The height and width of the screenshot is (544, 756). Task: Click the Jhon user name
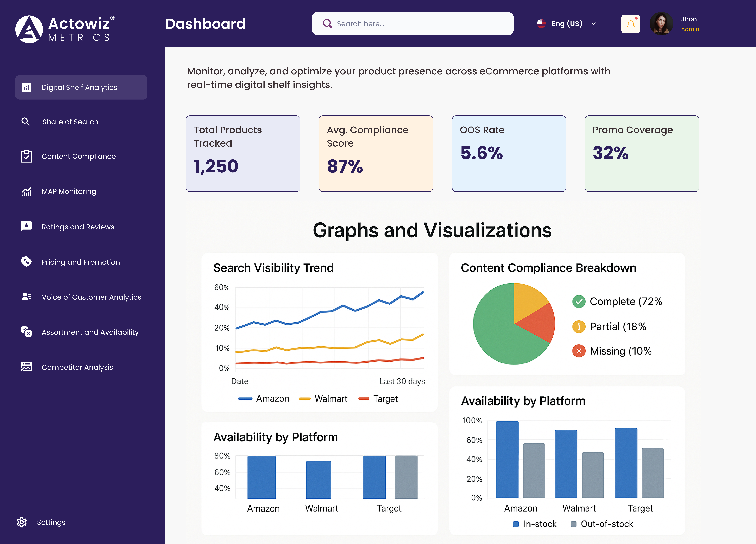click(689, 19)
